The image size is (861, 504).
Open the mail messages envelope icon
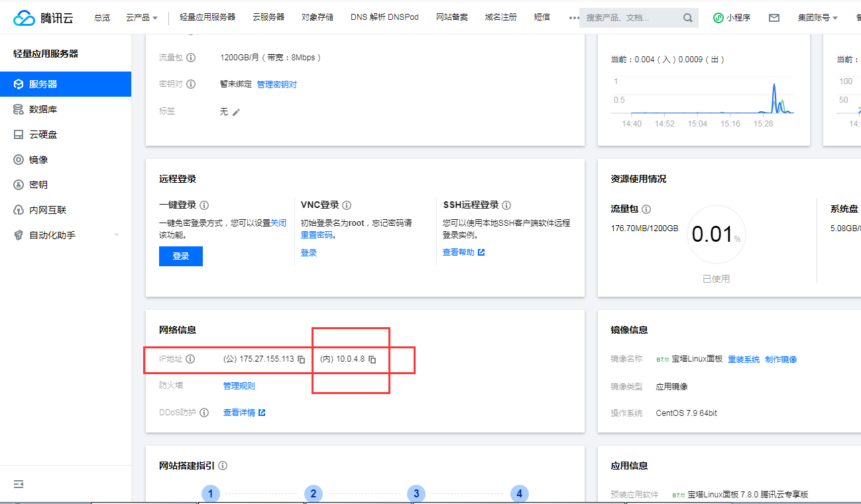click(x=774, y=18)
